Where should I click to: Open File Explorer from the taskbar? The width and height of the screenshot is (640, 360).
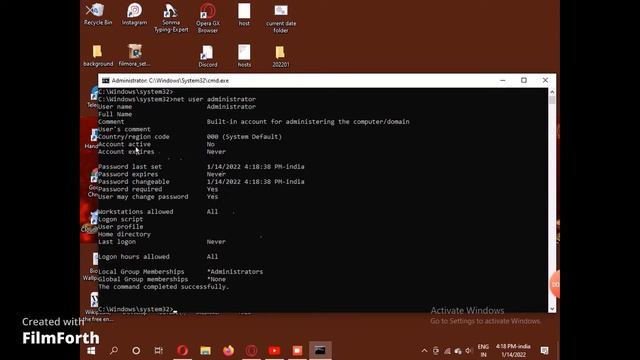coord(205,351)
